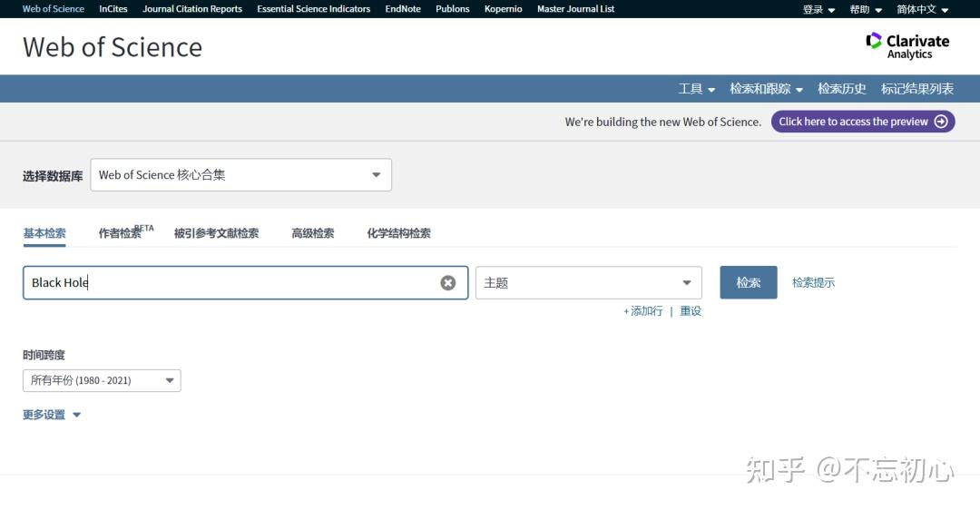Click the 检索 search button

[748, 282]
